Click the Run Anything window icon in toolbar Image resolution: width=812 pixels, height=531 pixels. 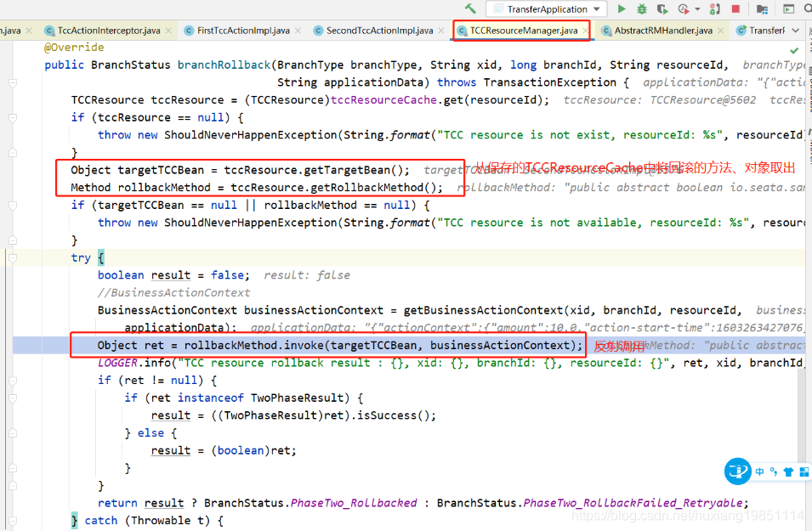coord(788,8)
